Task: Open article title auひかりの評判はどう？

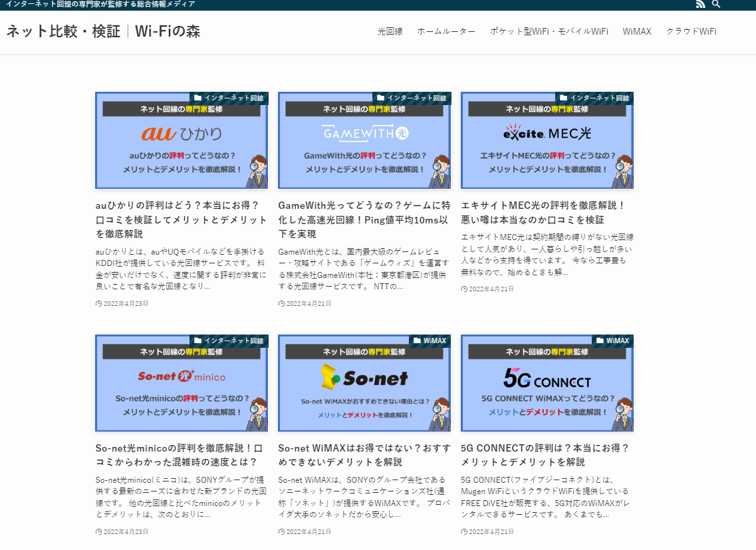Action: 182,219
